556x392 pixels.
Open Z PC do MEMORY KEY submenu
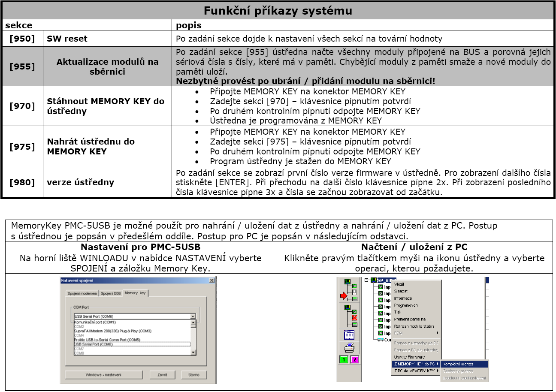[416, 371]
